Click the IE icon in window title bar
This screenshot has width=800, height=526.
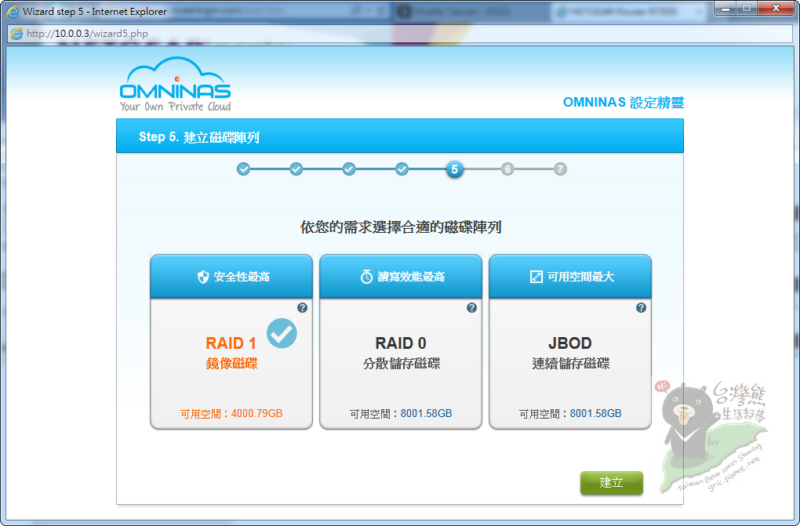coord(12,11)
